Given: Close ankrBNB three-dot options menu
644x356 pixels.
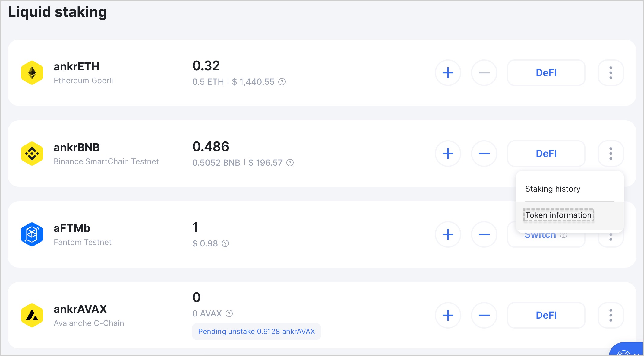Looking at the screenshot, I should pyautogui.click(x=611, y=154).
